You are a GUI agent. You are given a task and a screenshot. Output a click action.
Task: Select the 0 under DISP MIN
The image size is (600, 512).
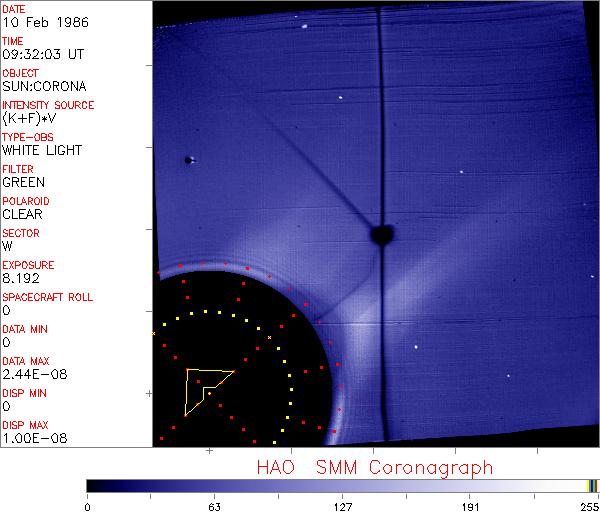tap(6, 406)
